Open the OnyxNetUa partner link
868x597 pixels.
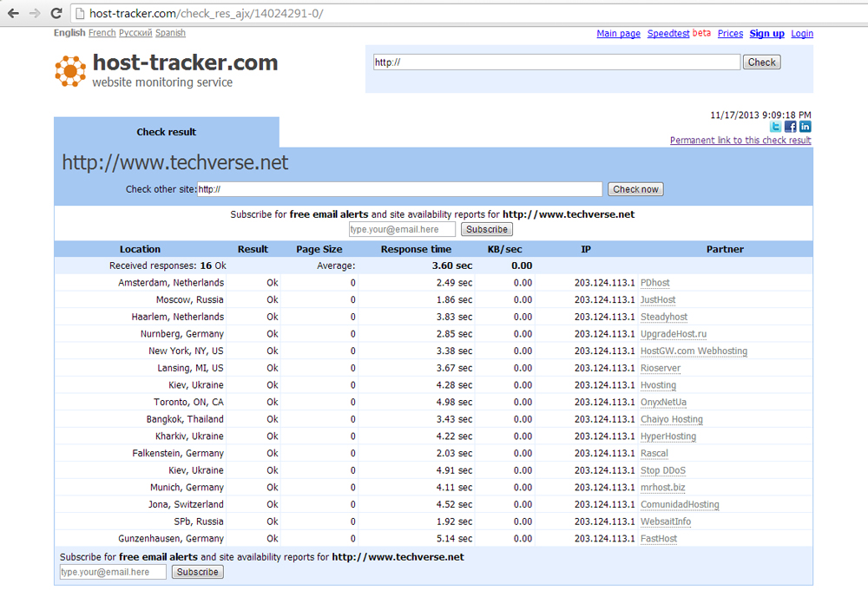click(x=663, y=403)
